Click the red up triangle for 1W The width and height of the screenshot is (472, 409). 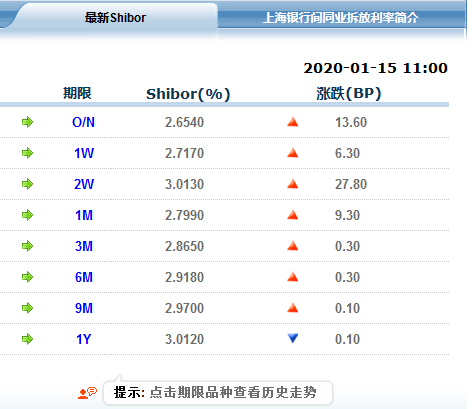coord(293,153)
